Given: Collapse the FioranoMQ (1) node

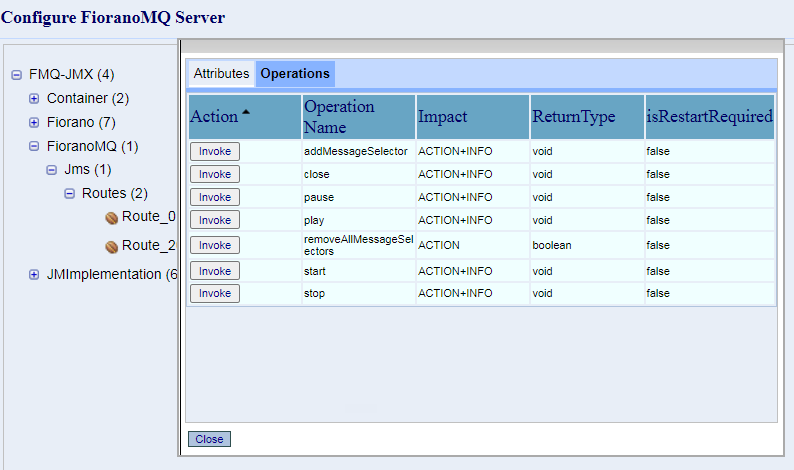Looking at the screenshot, I should point(34,146).
